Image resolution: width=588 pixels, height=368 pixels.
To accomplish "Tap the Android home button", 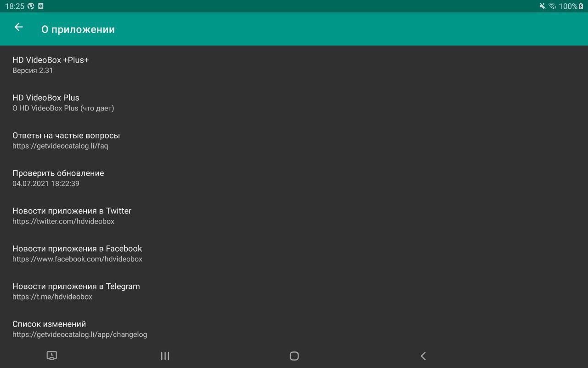I will click(x=294, y=356).
